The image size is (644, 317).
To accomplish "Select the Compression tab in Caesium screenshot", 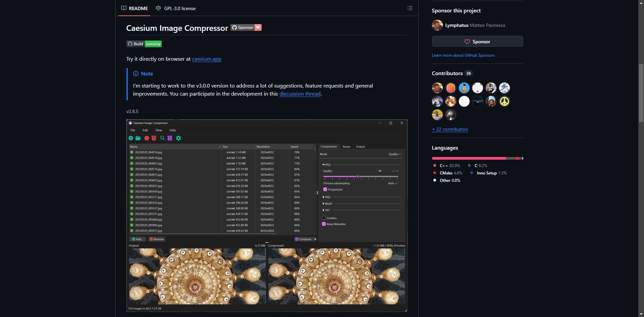I will pyautogui.click(x=329, y=147).
